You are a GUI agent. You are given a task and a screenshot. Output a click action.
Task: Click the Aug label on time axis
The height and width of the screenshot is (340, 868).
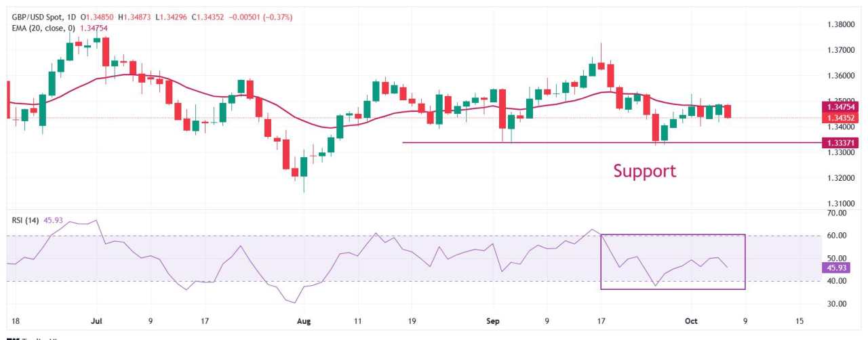pos(303,320)
